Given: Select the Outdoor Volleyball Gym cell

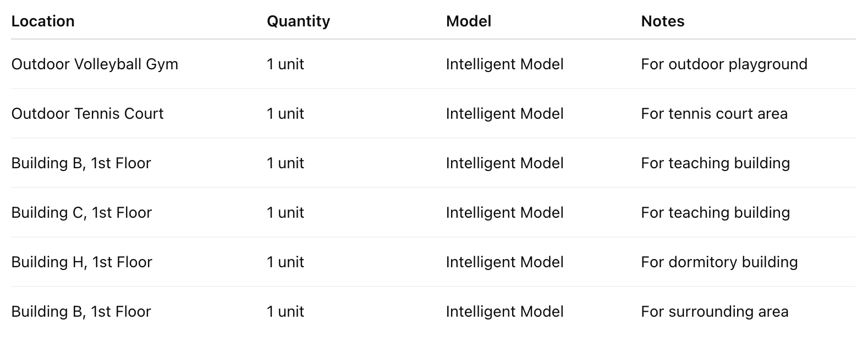Looking at the screenshot, I should (95, 64).
